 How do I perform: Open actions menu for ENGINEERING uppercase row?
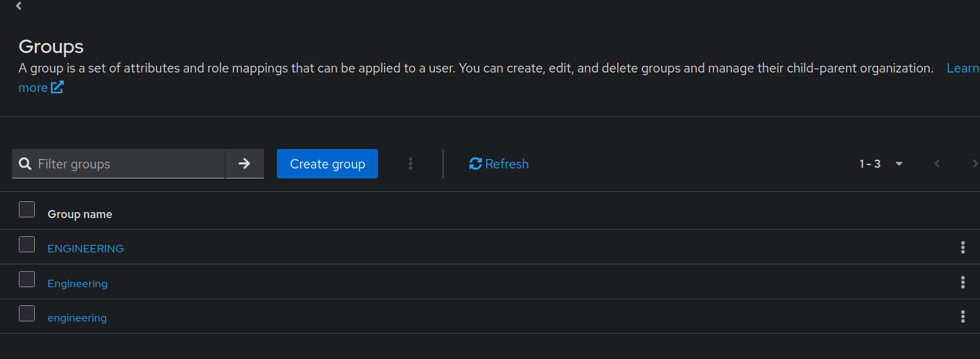[963, 248]
